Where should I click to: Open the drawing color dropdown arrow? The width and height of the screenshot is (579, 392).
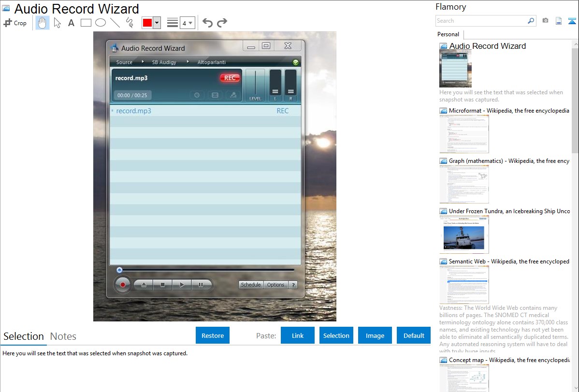tap(157, 23)
